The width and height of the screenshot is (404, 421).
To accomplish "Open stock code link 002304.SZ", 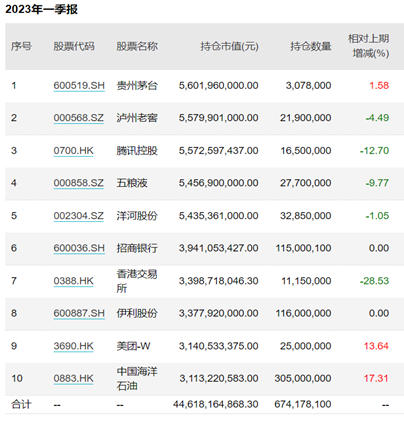I will (x=79, y=216).
